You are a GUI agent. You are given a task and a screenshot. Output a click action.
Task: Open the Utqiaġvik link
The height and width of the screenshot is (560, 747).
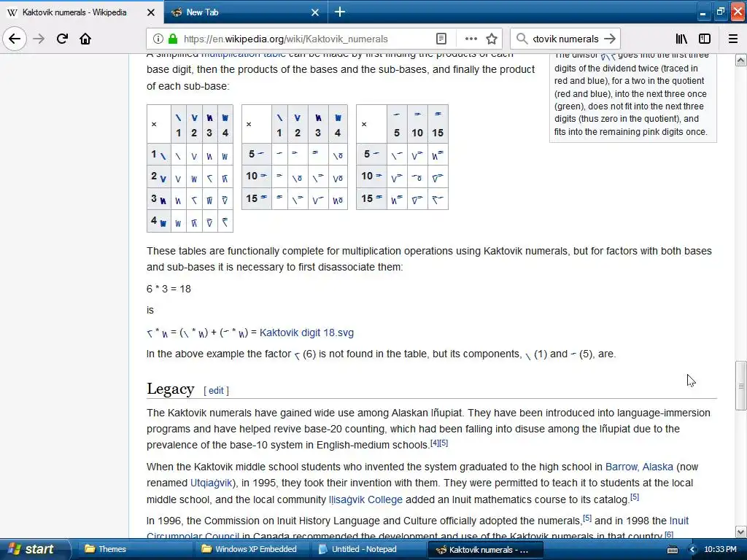(x=211, y=483)
